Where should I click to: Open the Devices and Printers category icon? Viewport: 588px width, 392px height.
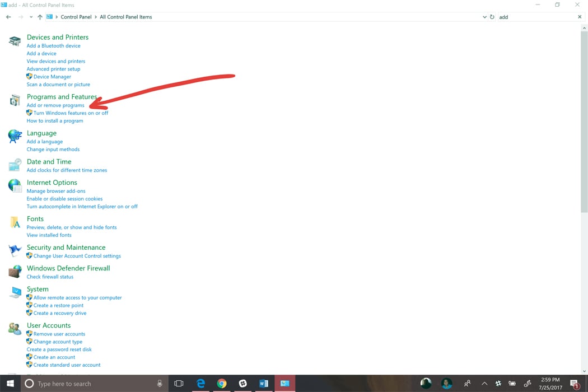pos(14,40)
